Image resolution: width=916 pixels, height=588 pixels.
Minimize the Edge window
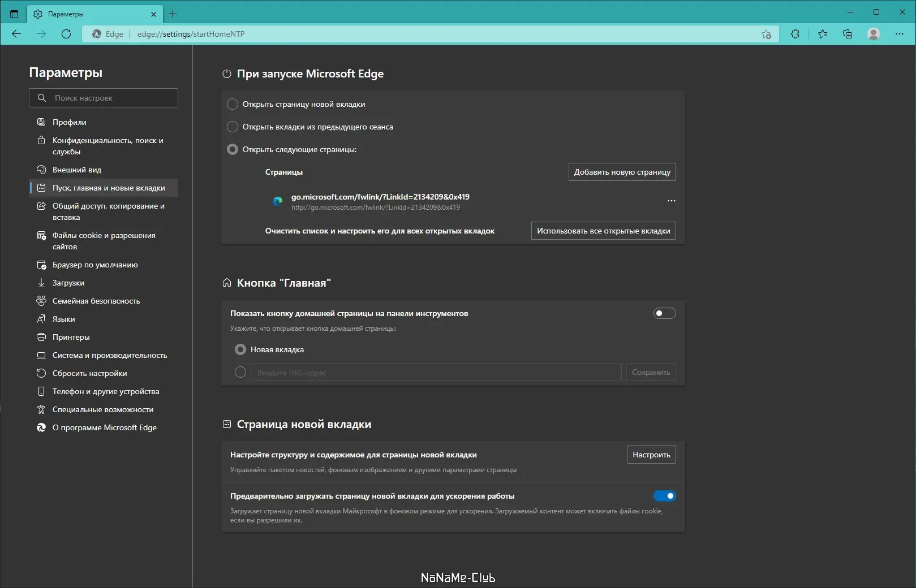click(850, 12)
